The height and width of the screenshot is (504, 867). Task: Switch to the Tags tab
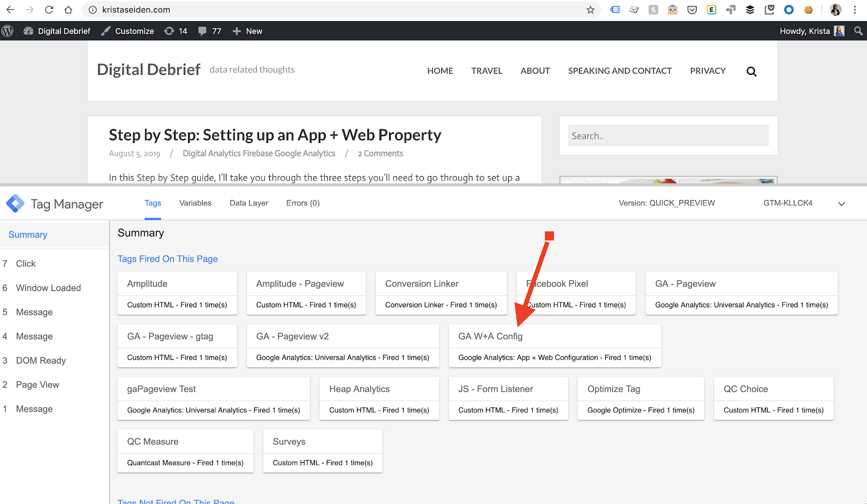(153, 203)
